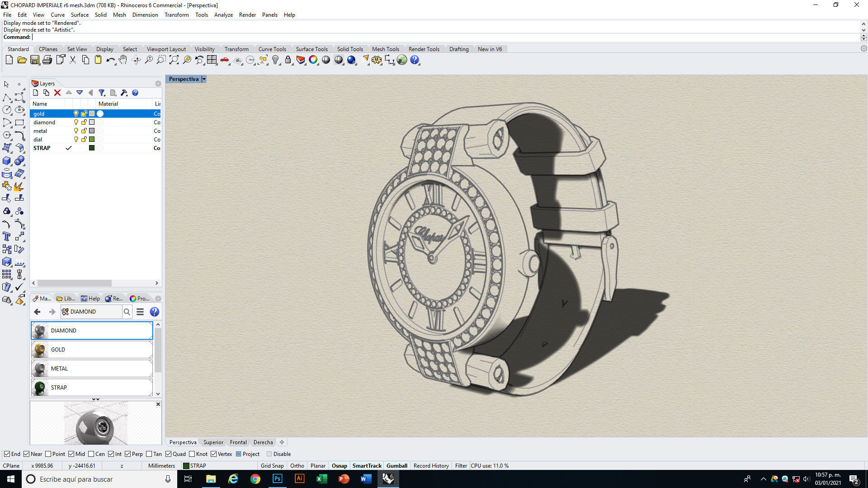Click the Materials help question mark icon

point(154,312)
